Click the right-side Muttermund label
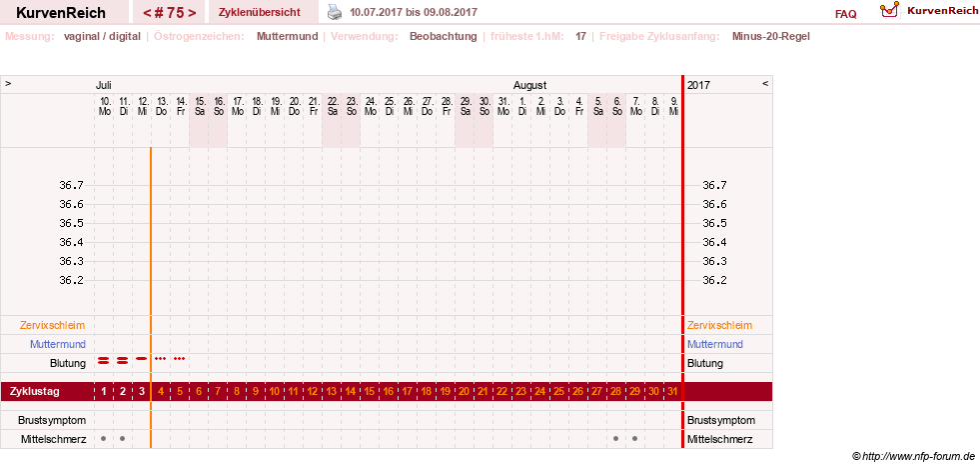The image size is (980, 468). (715, 344)
